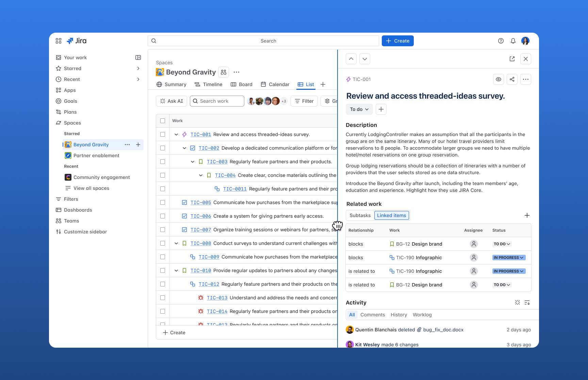Go to previous work item with up arrow
588x380 pixels.
tap(351, 59)
